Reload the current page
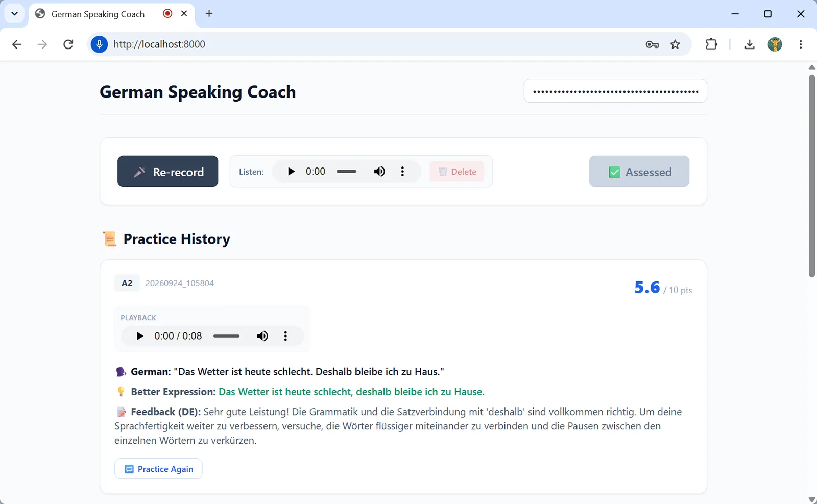The width and height of the screenshot is (817, 504). click(68, 44)
